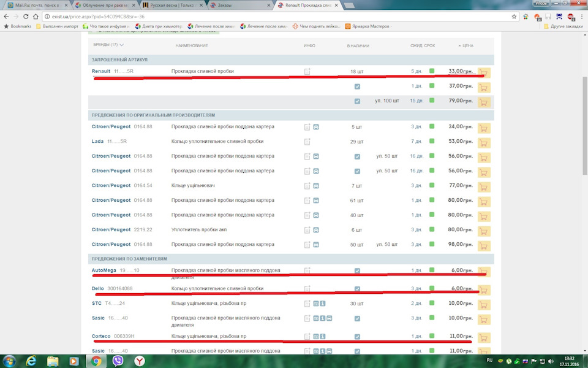Toggle checkbox in Sasic 10,00 грн row
This screenshot has width=588, height=368.
pyautogui.click(x=357, y=318)
